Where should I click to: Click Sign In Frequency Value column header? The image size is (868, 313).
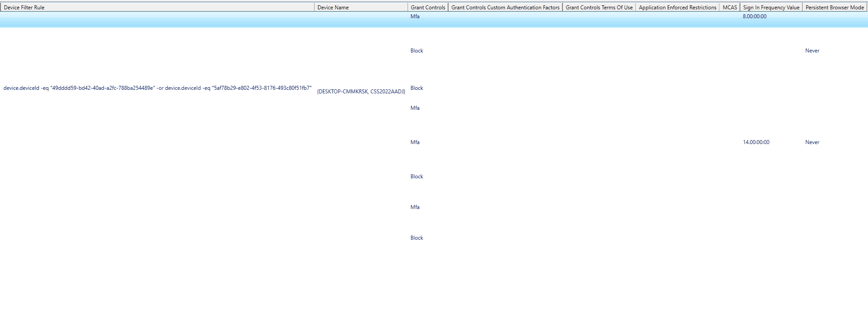coord(771,7)
